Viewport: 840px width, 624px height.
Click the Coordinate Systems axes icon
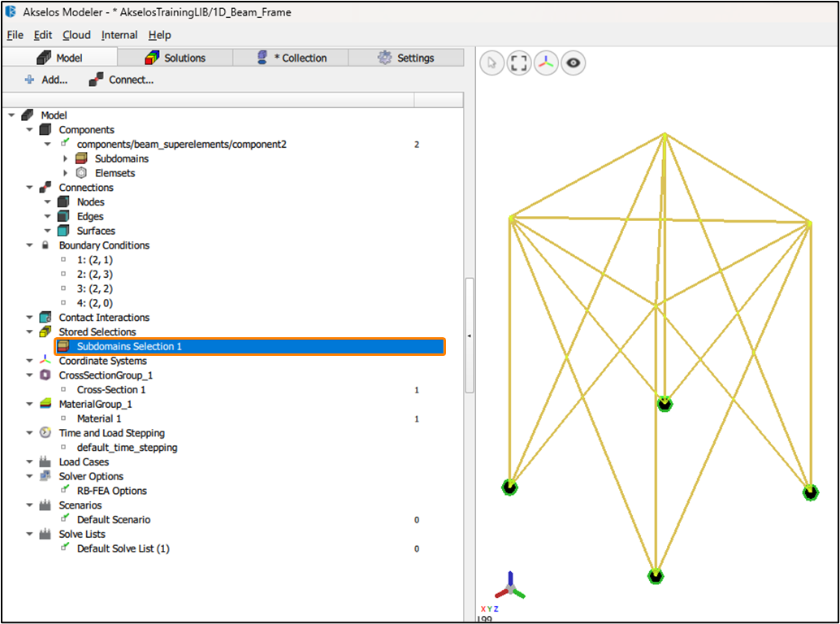click(x=45, y=361)
